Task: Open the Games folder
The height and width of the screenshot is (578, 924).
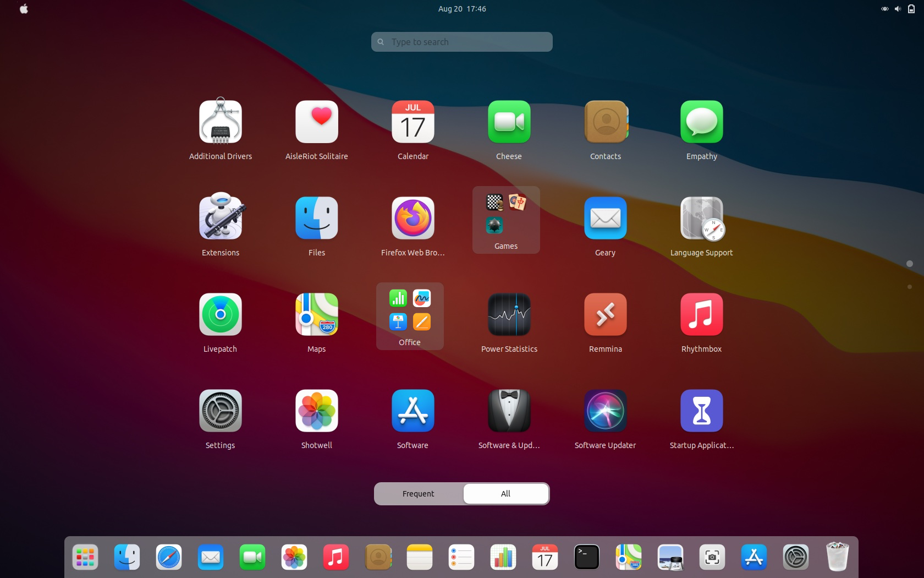Action: 506,220
